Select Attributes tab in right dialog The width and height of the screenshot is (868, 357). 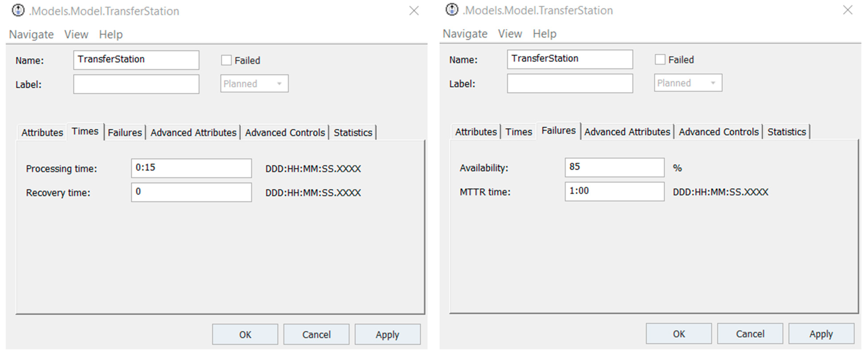(x=476, y=132)
